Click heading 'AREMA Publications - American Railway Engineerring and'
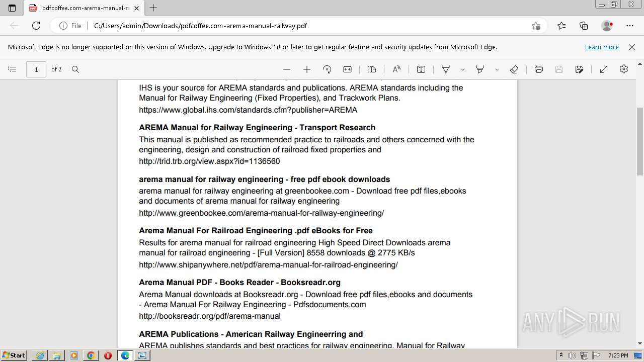The width and height of the screenshot is (644, 362). tap(251, 334)
